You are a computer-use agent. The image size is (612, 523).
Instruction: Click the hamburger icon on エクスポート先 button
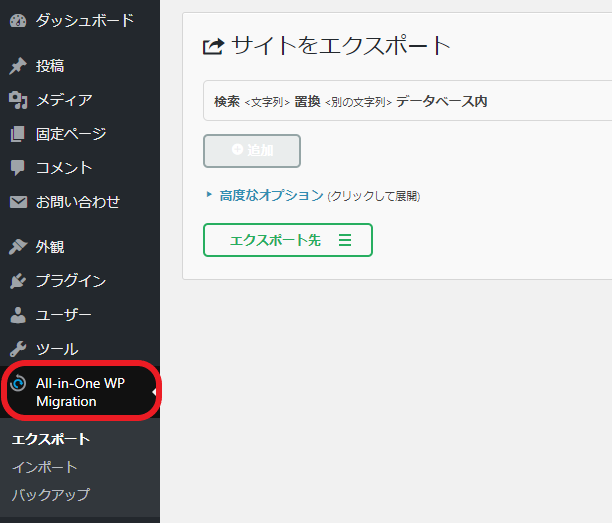(345, 240)
